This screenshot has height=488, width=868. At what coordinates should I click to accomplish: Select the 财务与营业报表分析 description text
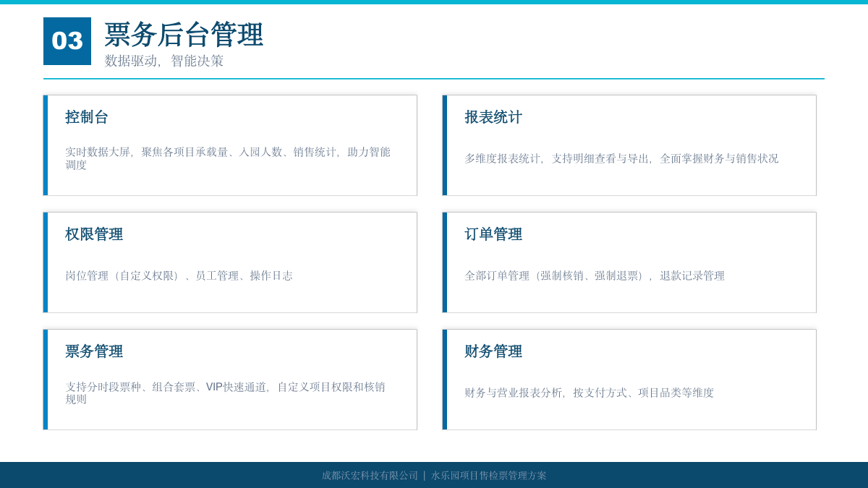pyautogui.click(x=589, y=393)
